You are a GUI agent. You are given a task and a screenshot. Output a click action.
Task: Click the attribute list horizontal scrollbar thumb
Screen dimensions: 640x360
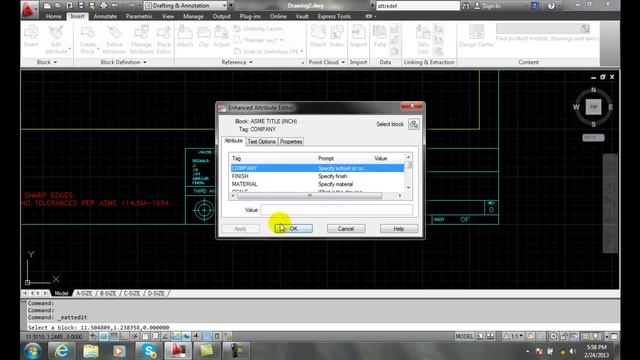coord(309,196)
